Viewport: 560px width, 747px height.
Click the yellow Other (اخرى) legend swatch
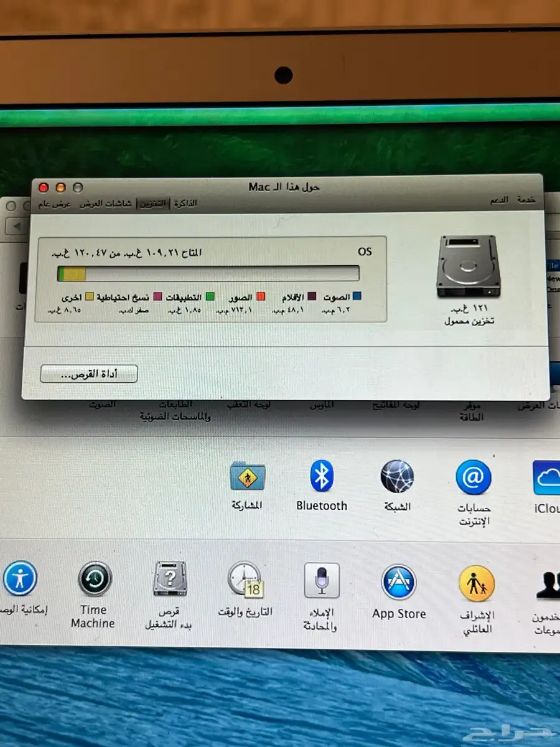coord(89,298)
